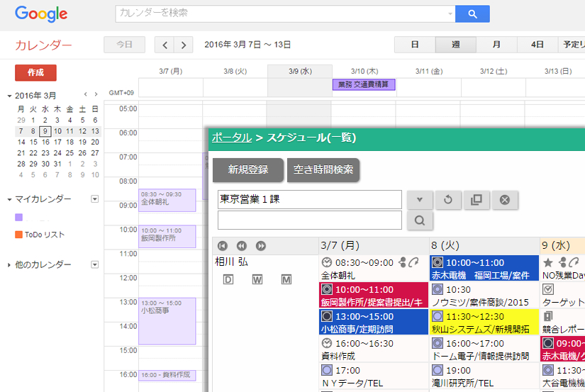This screenshot has height=392, width=585.
Task: Click 新規登録 button
Action: click(x=248, y=169)
